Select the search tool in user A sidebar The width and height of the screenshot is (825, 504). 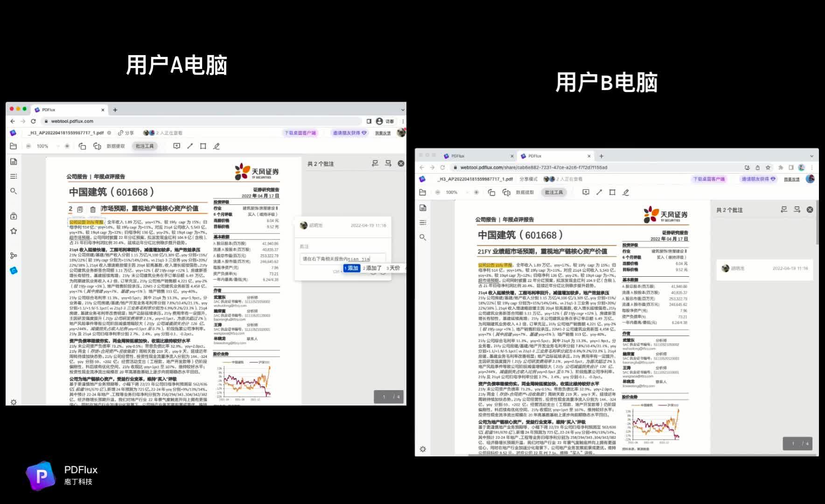13,191
